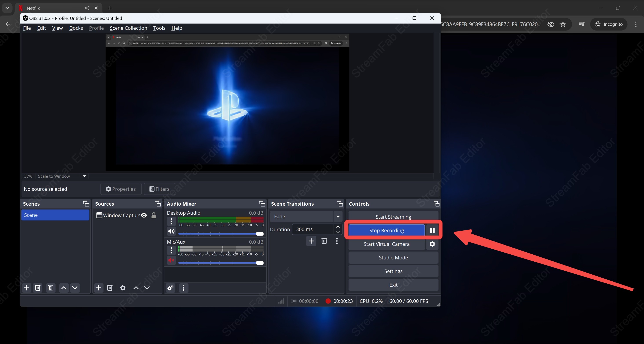Open source Properties button
644x344 pixels.
tap(121, 189)
